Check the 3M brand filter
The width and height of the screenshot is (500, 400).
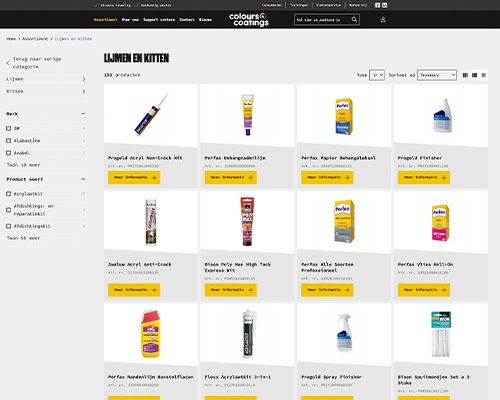pyautogui.click(x=9, y=128)
